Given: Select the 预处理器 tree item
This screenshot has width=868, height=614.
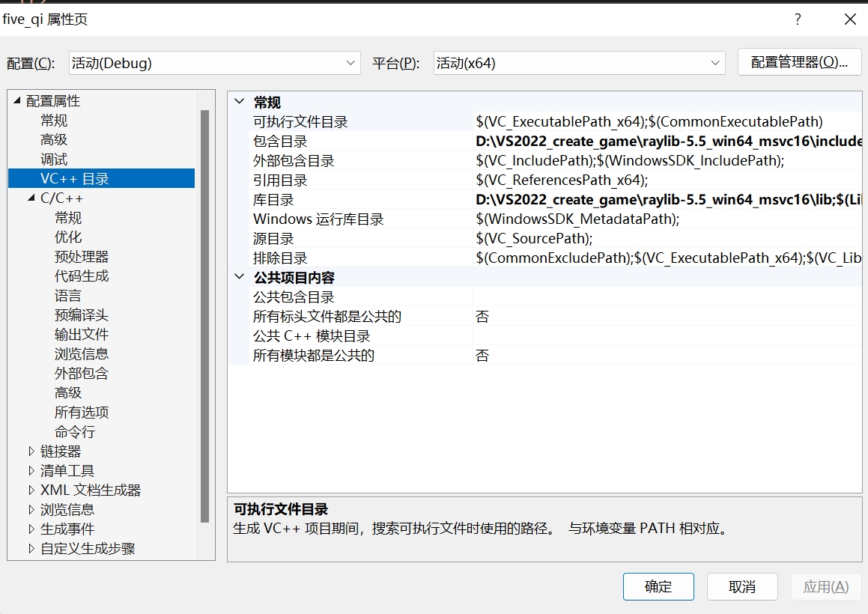Looking at the screenshot, I should tap(82, 256).
